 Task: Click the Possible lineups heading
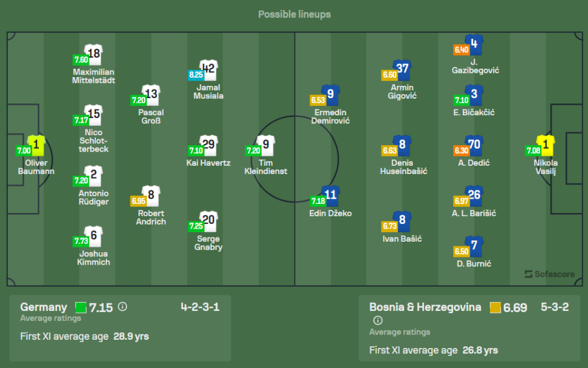point(294,14)
